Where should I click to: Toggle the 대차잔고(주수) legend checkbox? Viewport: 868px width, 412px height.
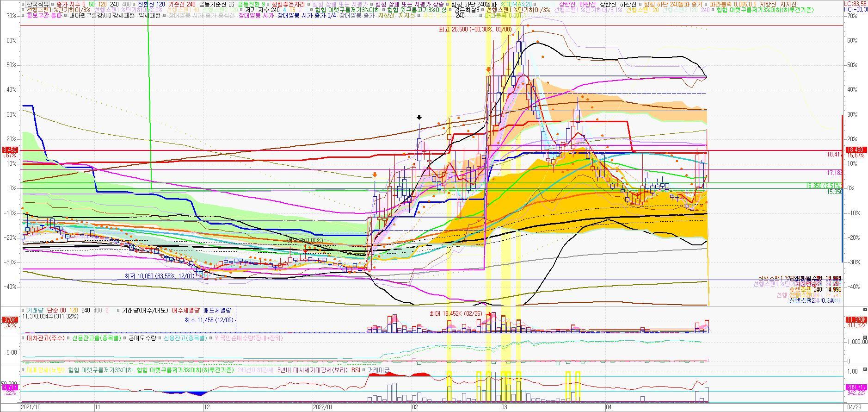tap(24, 338)
